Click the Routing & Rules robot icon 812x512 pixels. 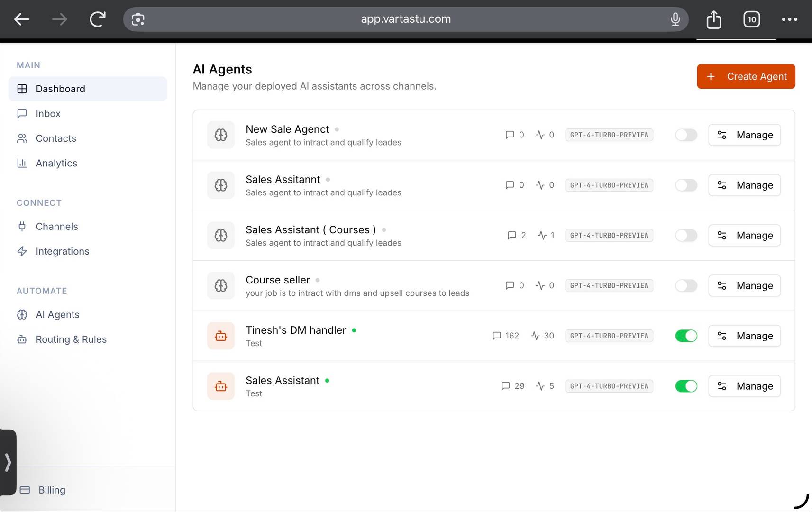tap(22, 339)
